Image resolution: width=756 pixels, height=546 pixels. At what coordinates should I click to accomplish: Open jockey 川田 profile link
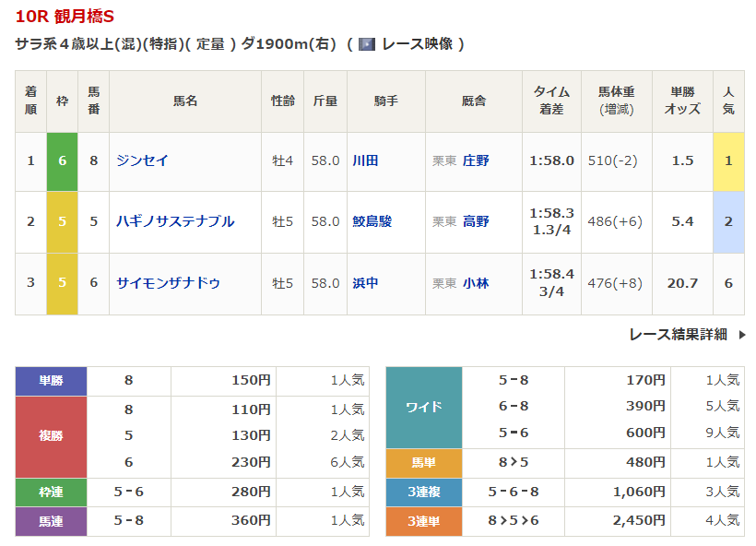point(365,160)
